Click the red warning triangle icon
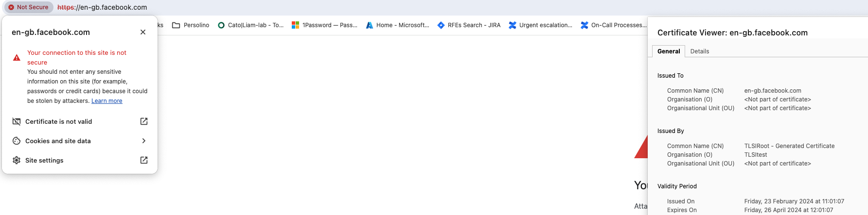Screen dimensions: 868x215 tap(17, 57)
